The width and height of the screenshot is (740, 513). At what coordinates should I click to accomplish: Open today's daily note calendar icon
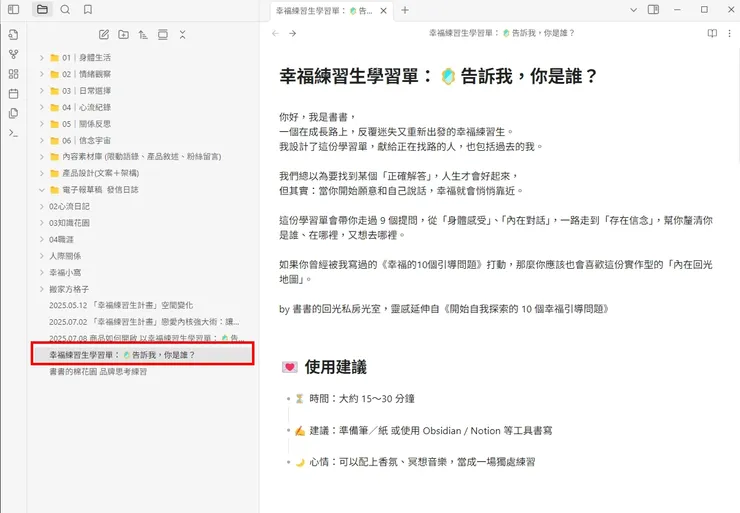[14, 94]
